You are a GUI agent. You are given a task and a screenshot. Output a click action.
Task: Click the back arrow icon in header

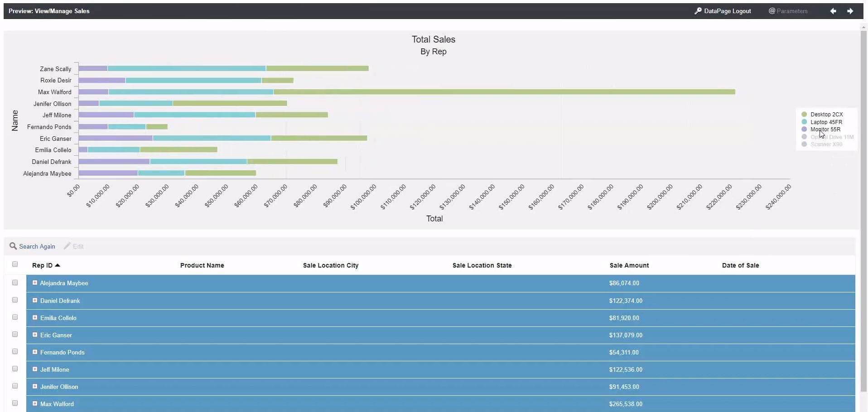click(833, 11)
